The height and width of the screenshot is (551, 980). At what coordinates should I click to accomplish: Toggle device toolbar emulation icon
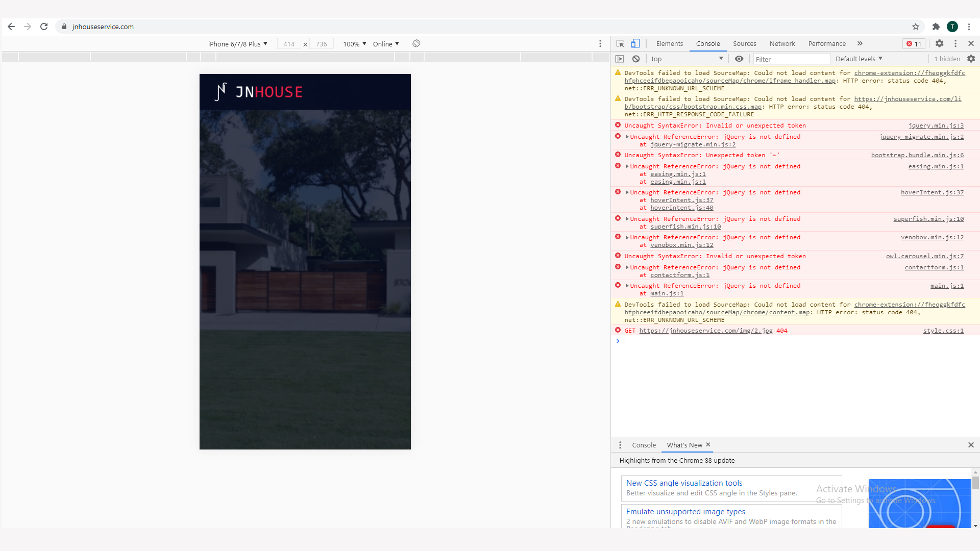coord(635,43)
